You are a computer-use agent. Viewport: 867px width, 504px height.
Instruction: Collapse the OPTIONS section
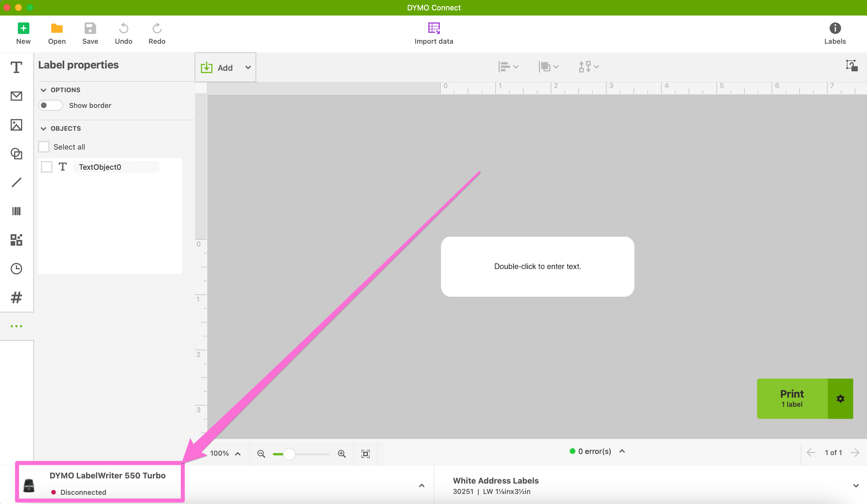click(43, 90)
